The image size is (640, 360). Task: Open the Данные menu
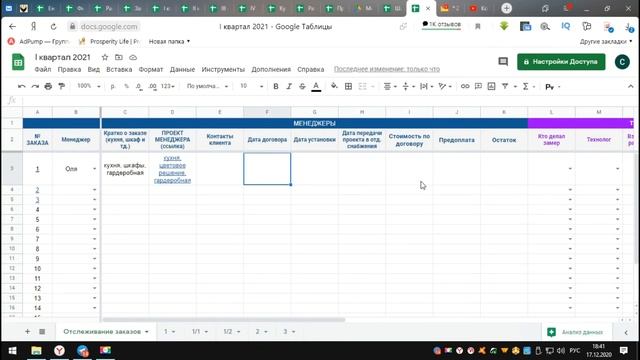point(182,69)
